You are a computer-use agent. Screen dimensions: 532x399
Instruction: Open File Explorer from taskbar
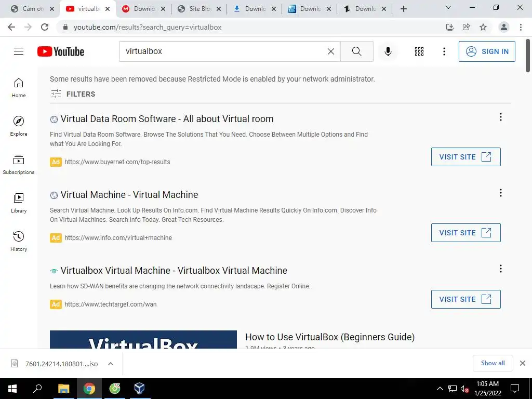coord(63,389)
